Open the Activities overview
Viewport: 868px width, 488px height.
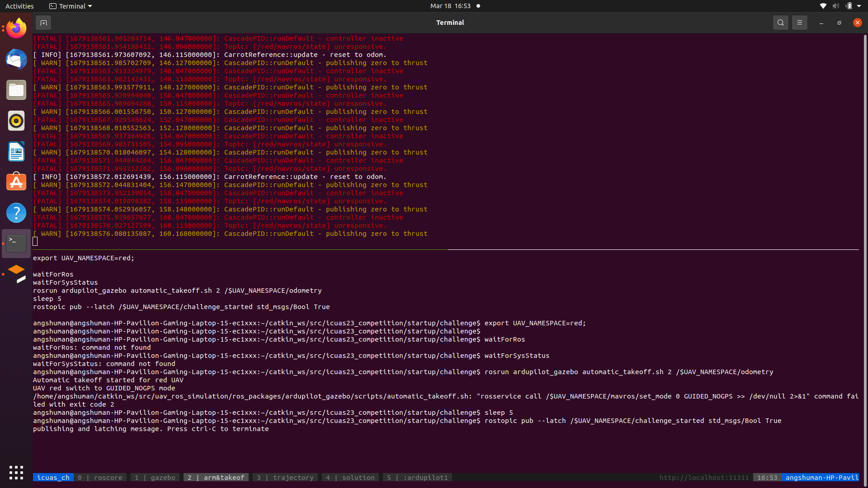(x=19, y=6)
